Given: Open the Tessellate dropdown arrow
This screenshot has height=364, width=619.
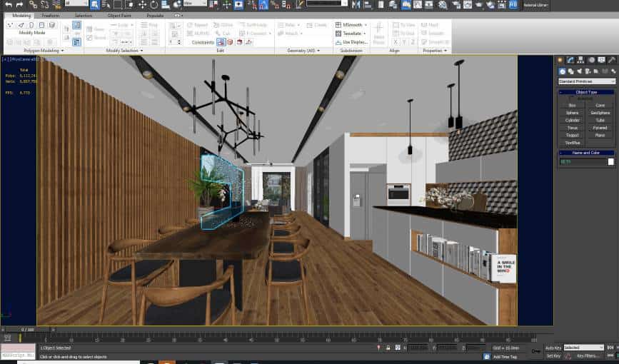Looking at the screenshot, I should click(364, 34).
